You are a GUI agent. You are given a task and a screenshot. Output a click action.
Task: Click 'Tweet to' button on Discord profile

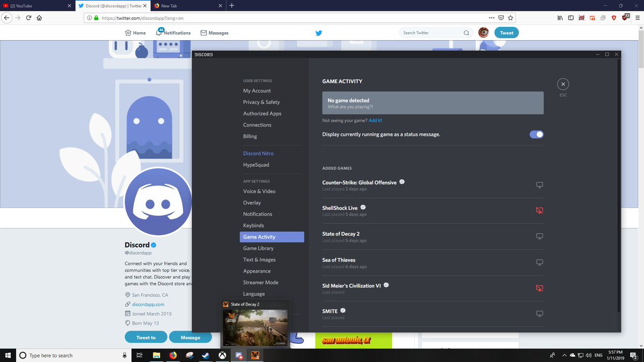(146, 337)
